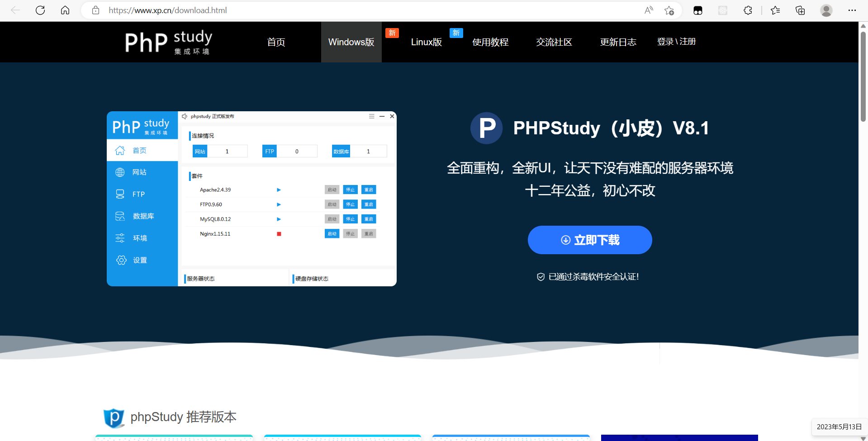Click the grayed-out extension icon in toolbar
Viewport: 868px width, 441px height.
point(723,10)
